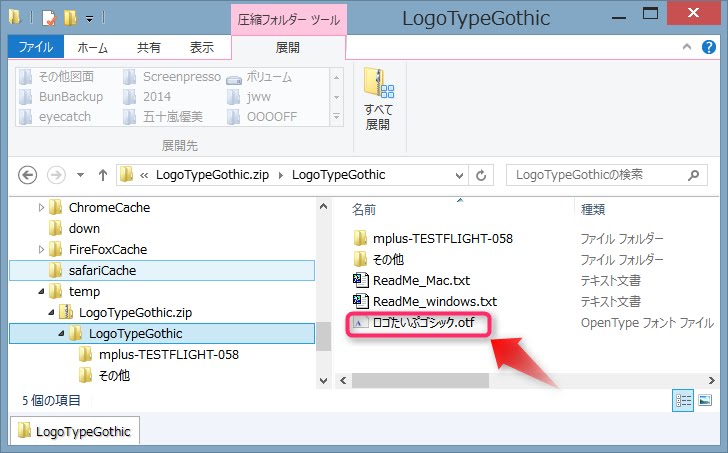Switch to the 共有 ribbon tab
728x453 pixels.
pos(149,47)
